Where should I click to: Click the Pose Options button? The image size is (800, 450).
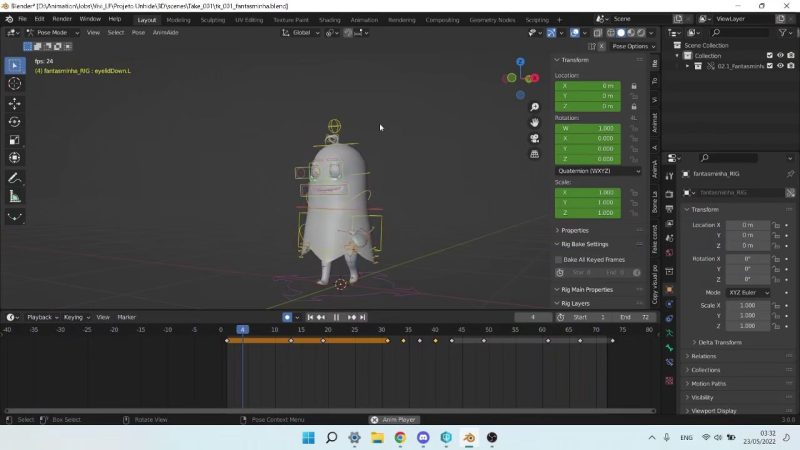(630, 46)
